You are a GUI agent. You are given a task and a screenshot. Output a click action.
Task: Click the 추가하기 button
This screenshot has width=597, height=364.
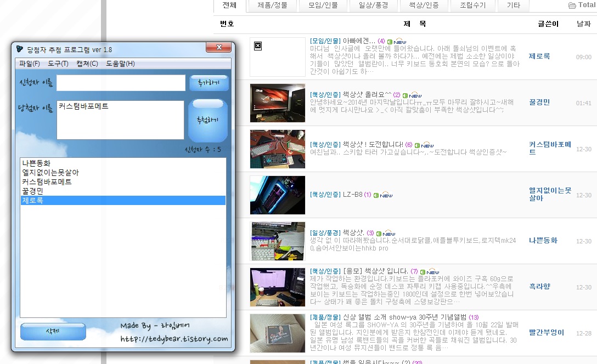(209, 83)
